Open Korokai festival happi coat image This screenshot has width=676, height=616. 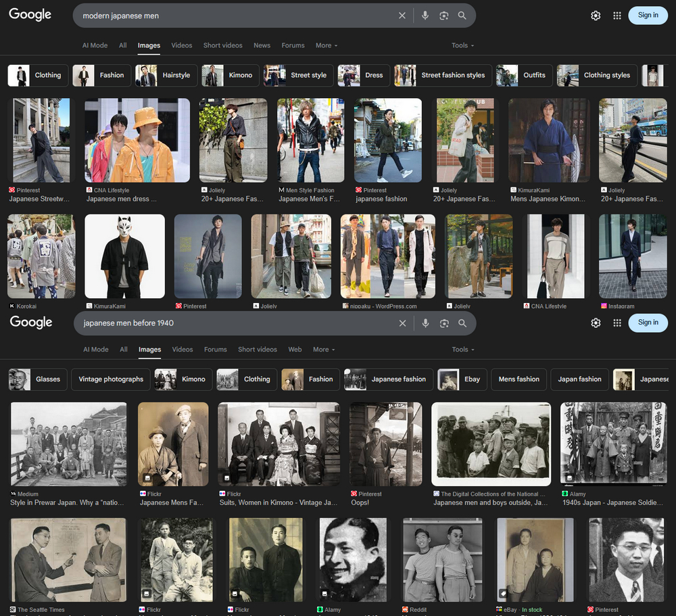click(x=41, y=256)
